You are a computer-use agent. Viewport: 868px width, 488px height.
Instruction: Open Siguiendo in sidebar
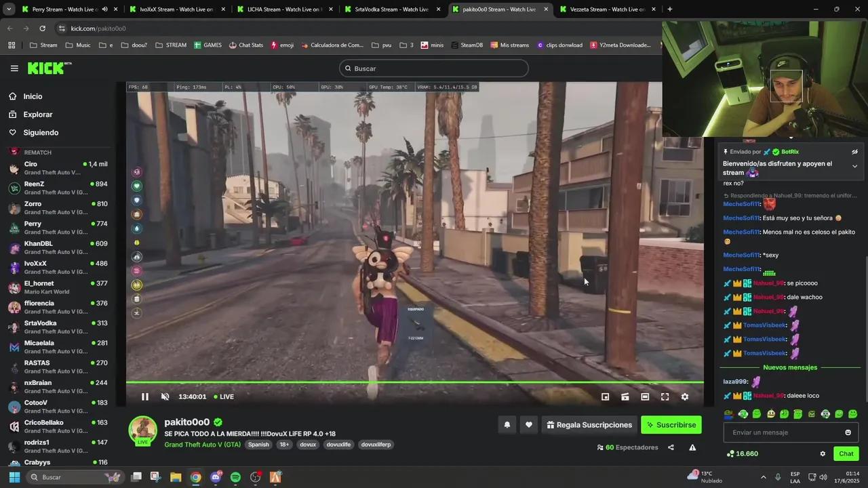click(41, 133)
